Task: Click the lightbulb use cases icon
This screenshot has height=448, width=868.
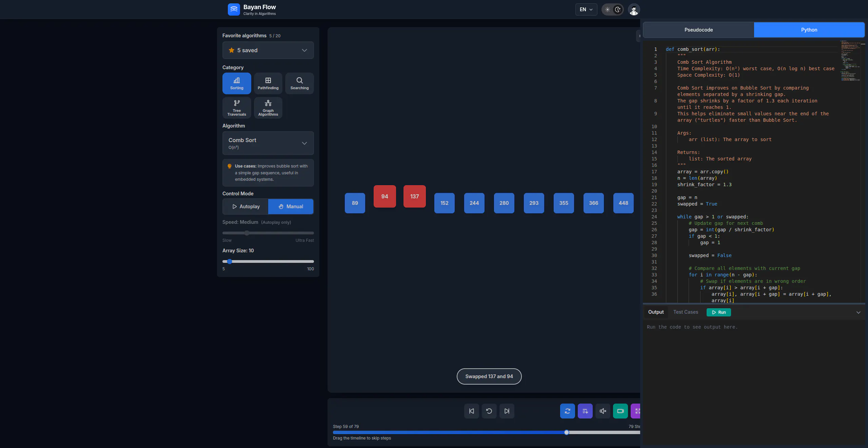Action: 230,166
